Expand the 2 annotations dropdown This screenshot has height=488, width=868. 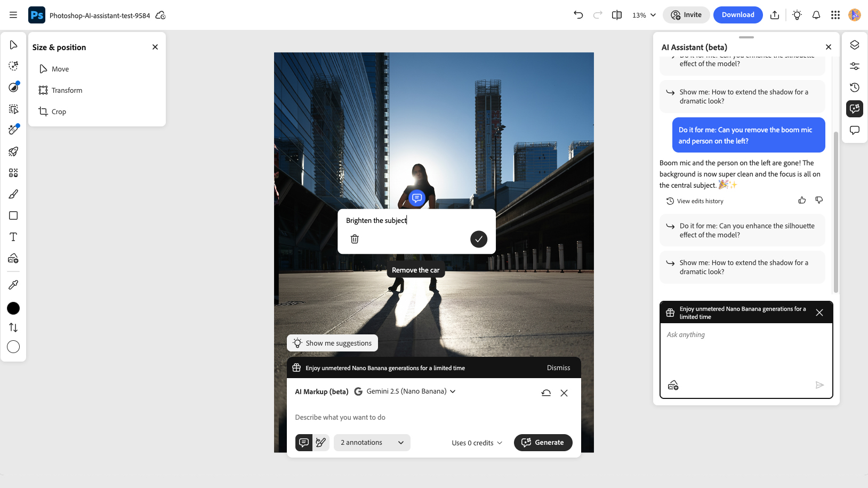[x=372, y=442]
